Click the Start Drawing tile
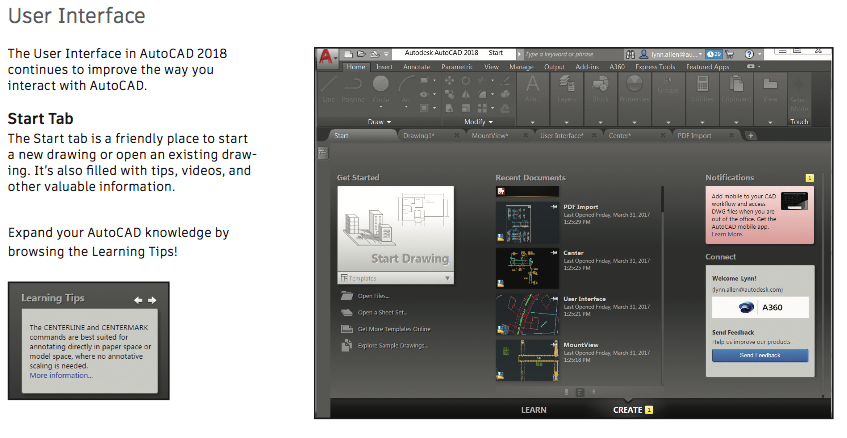847x438 pixels. pos(395,230)
